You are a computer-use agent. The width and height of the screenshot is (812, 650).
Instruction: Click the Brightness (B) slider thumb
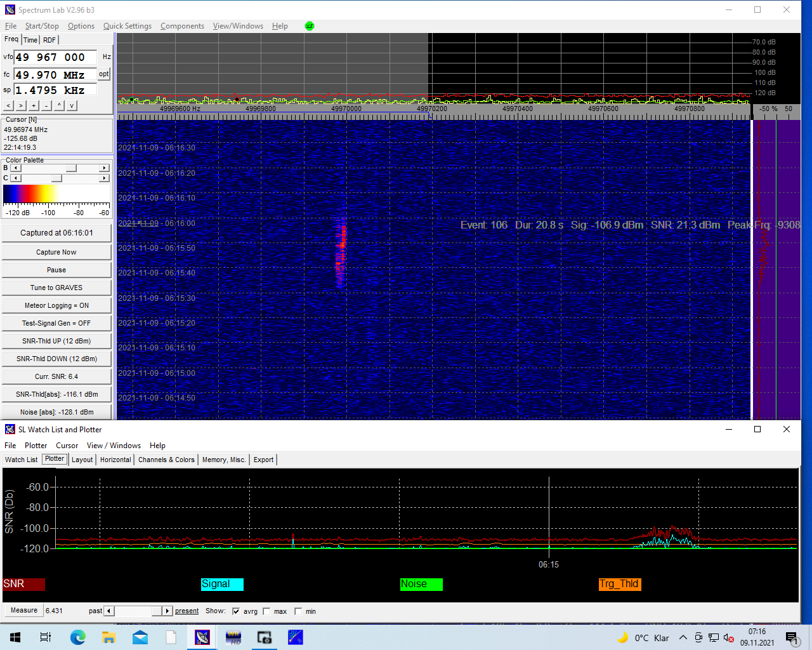[72, 168]
